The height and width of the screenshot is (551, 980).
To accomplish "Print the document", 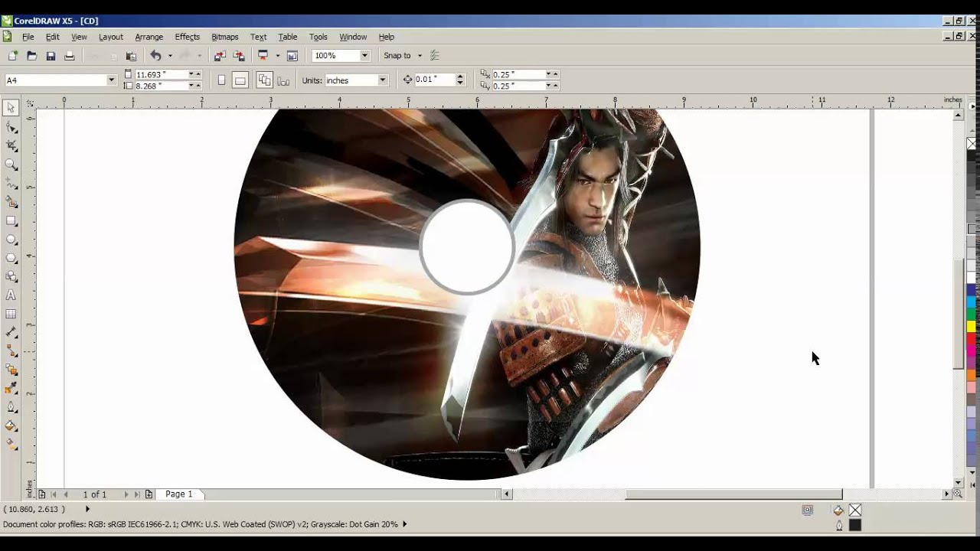I will [x=70, y=56].
